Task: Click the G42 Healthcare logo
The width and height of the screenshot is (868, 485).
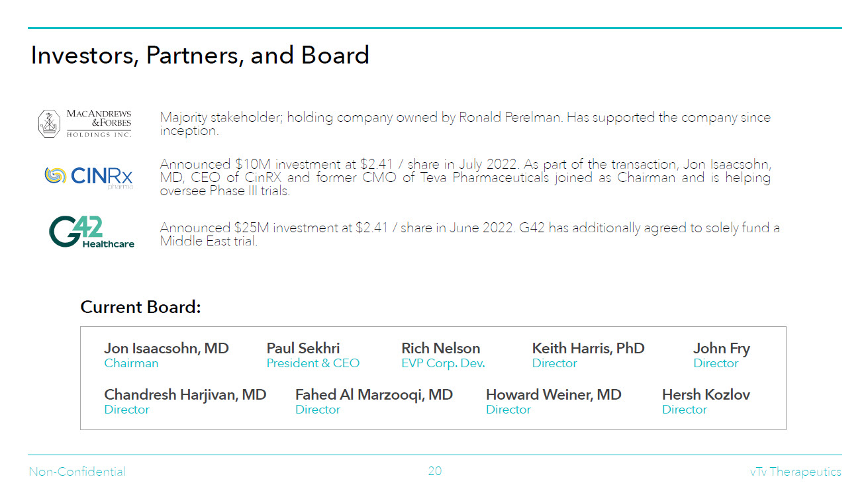Action: click(91, 232)
